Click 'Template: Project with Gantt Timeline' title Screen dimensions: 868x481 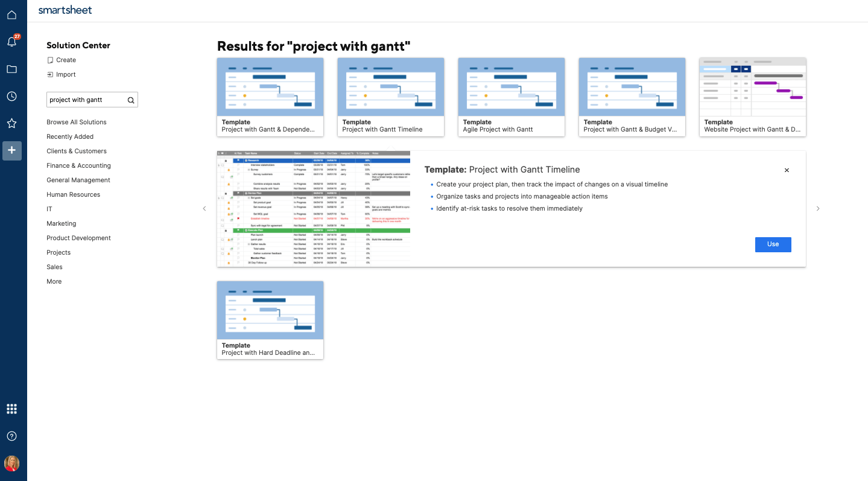click(502, 170)
